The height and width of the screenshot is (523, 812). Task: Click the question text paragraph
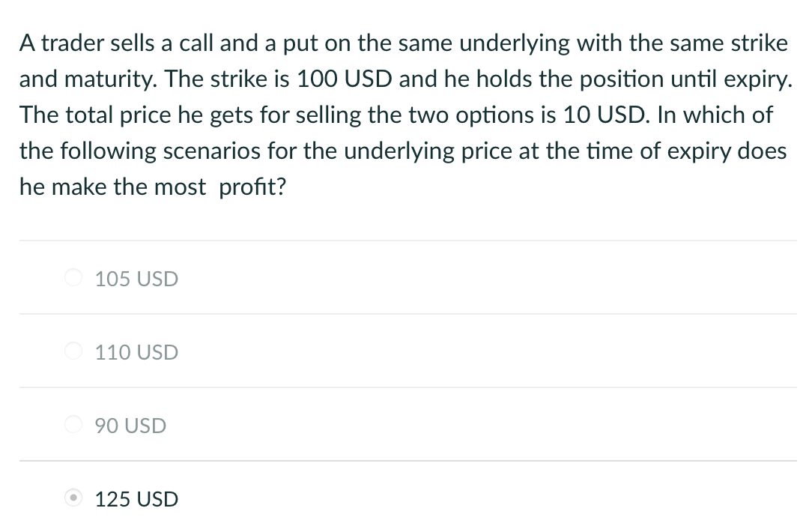[405, 115]
